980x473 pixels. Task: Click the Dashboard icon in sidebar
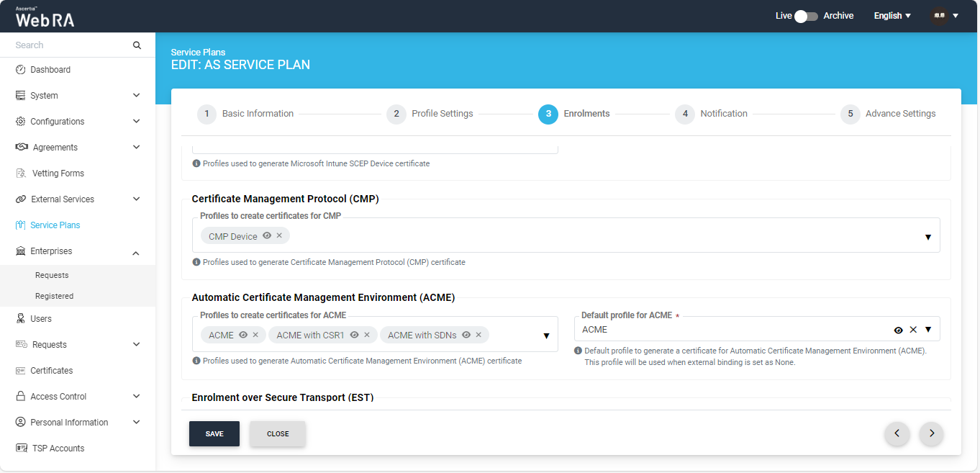point(21,70)
